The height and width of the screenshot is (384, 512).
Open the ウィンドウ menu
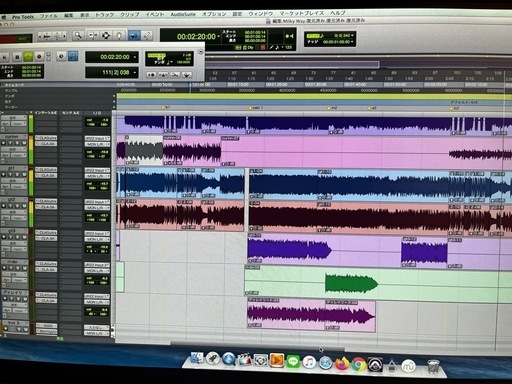click(x=260, y=14)
